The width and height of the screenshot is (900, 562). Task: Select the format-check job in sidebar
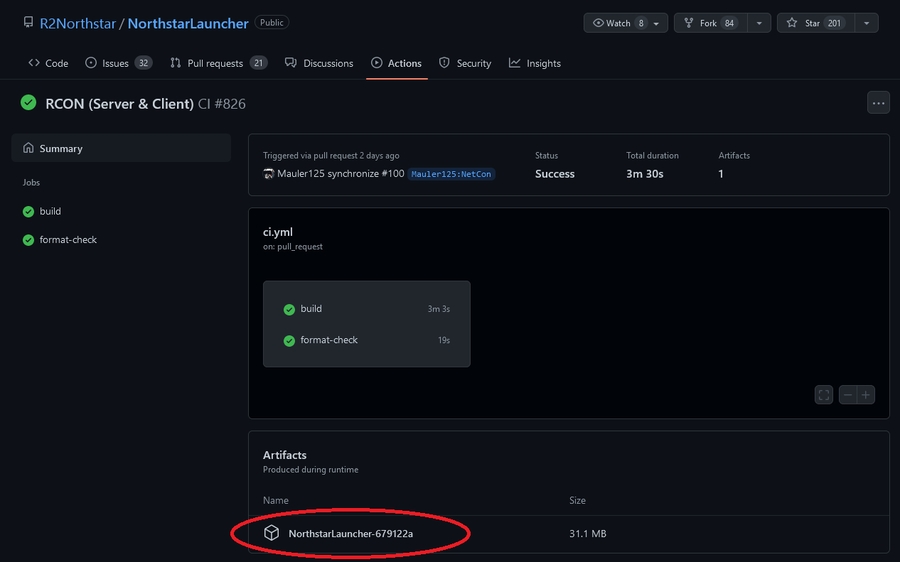pyautogui.click(x=68, y=240)
